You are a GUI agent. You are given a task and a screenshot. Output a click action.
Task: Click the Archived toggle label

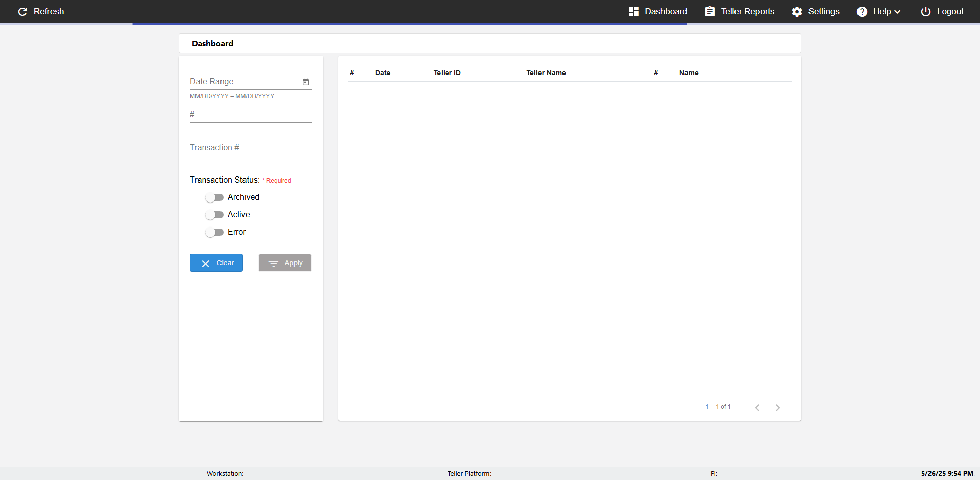[243, 197]
